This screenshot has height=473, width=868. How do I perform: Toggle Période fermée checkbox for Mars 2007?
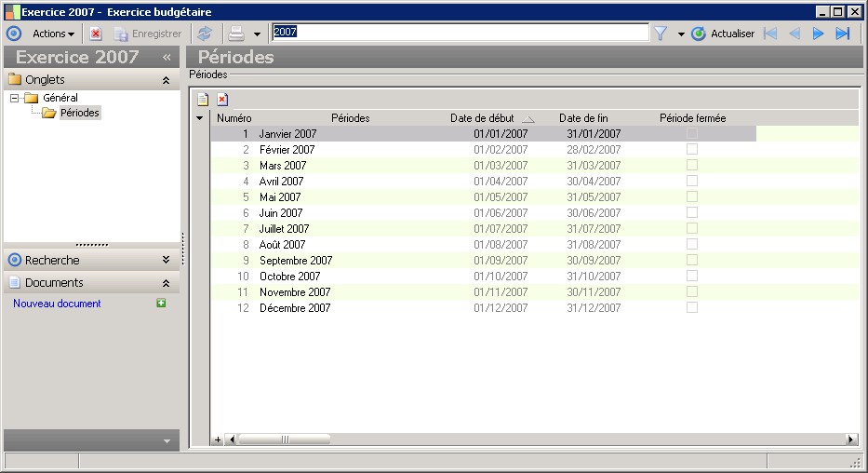coord(692,165)
